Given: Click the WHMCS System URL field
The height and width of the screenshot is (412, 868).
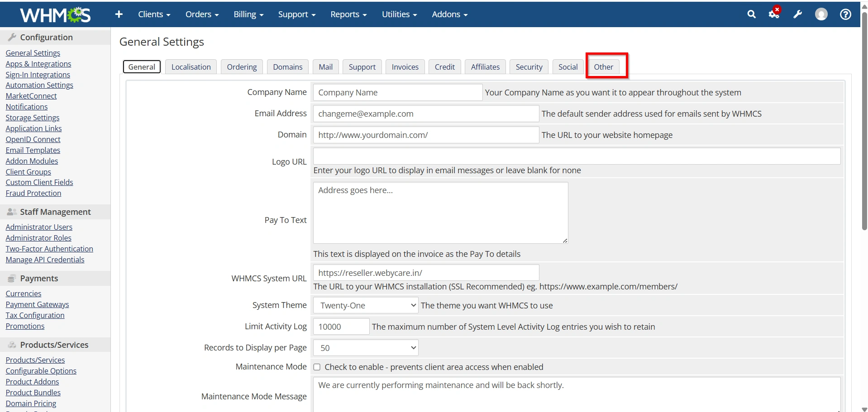Looking at the screenshot, I should coord(426,273).
